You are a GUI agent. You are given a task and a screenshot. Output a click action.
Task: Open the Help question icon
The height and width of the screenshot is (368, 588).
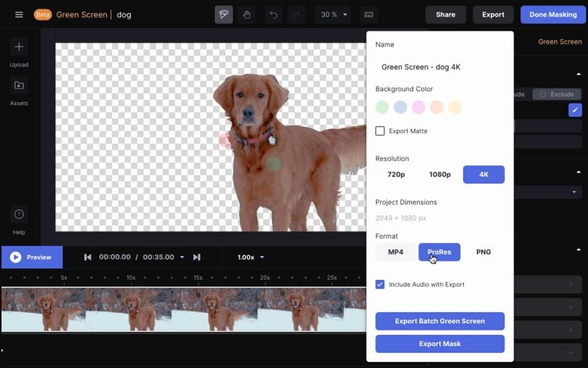19,214
